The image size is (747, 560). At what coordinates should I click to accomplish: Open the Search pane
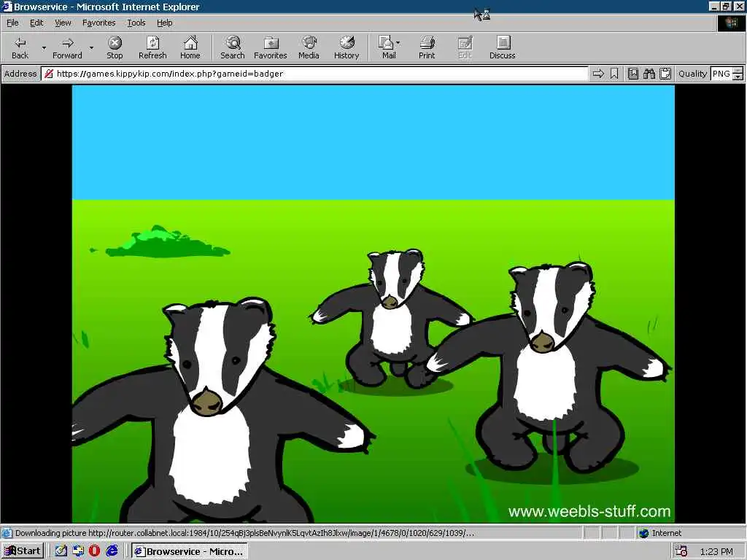233,47
